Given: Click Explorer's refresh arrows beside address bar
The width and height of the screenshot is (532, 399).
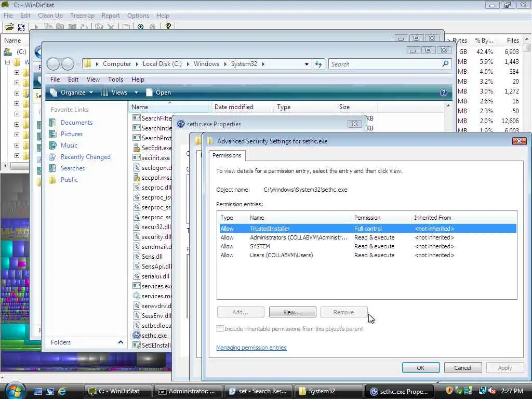Looking at the screenshot, I should pos(318,64).
